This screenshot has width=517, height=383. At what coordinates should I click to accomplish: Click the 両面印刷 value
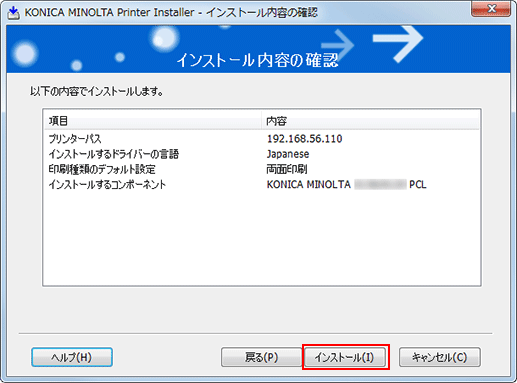[287, 169]
